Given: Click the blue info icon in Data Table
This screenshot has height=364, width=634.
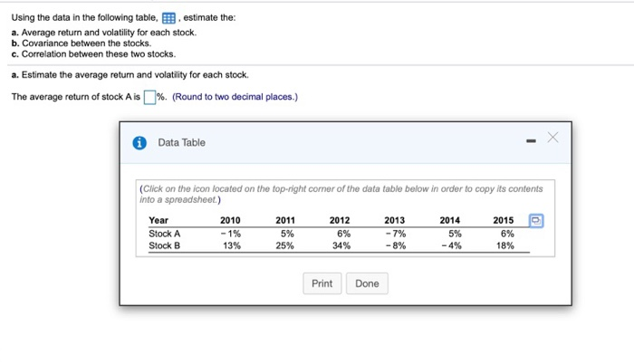Looking at the screenshot, I should pyautogui.click(x=139, y=143).
